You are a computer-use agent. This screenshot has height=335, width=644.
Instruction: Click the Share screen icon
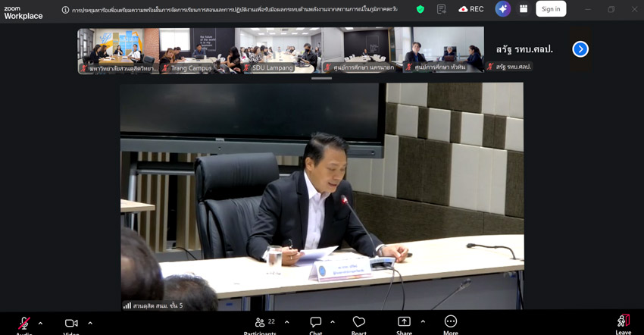click(404, 323)
